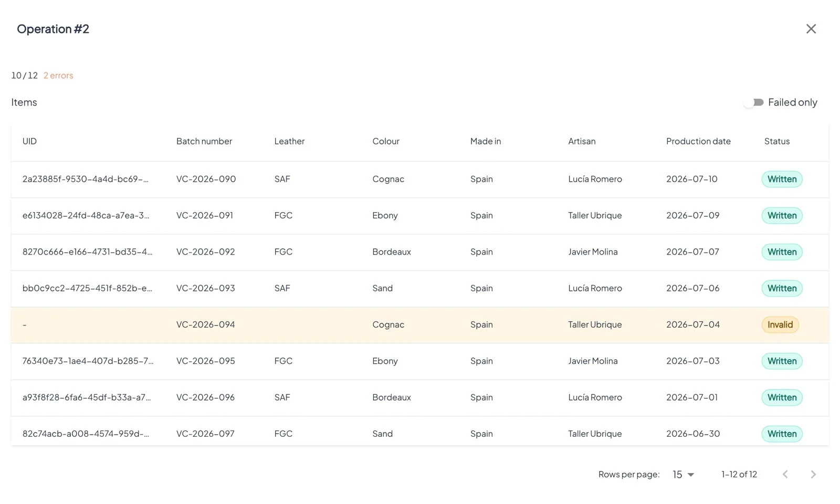This screenshot has width=840, height=504.
Task: Click production date 2026-07-04
Action: pyautogui.click(x=693, y=325)
